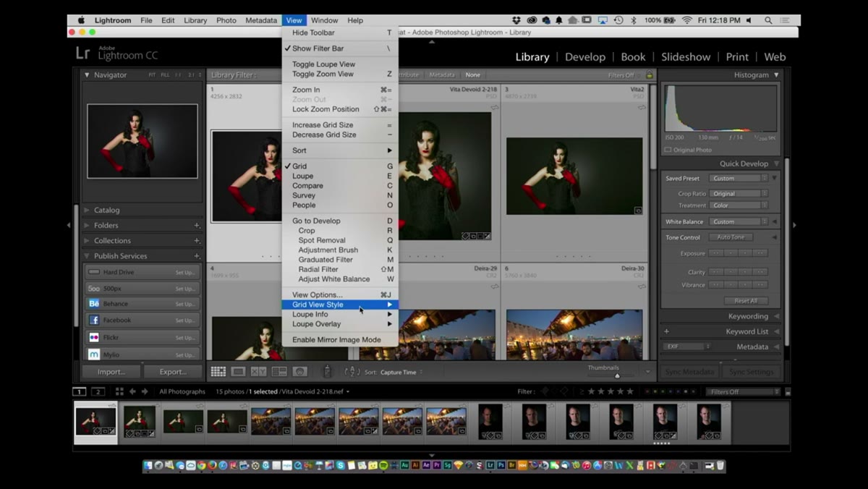Add folder with Folders plus icon
This screenshot has height=489, width=868.
click(x=197, y=225)
